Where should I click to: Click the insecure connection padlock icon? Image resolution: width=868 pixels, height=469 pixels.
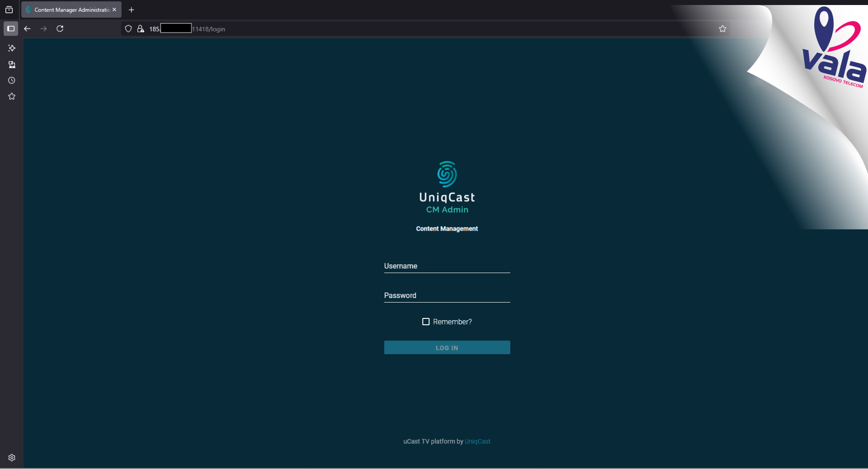tap(141, 29)
